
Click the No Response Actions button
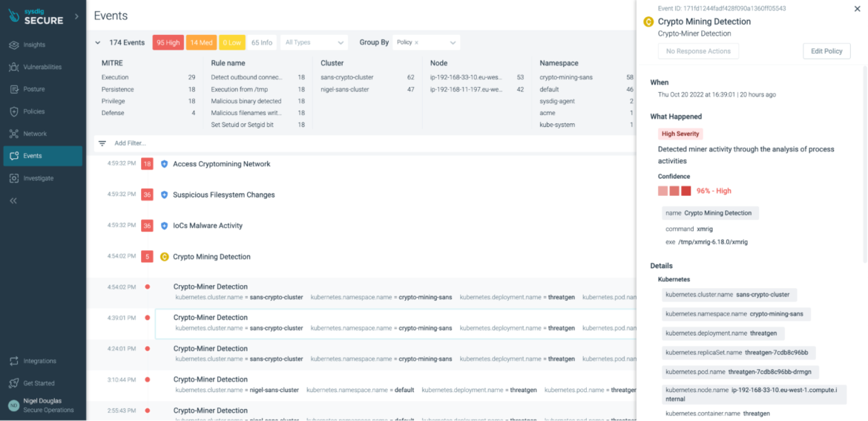(698, 51)
